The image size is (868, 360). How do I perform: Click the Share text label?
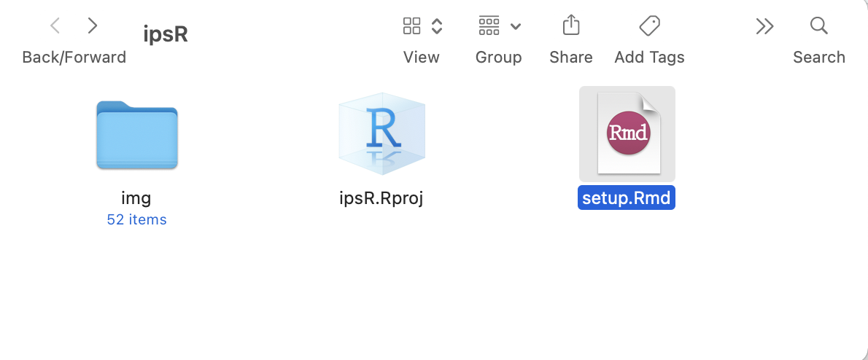571,57
